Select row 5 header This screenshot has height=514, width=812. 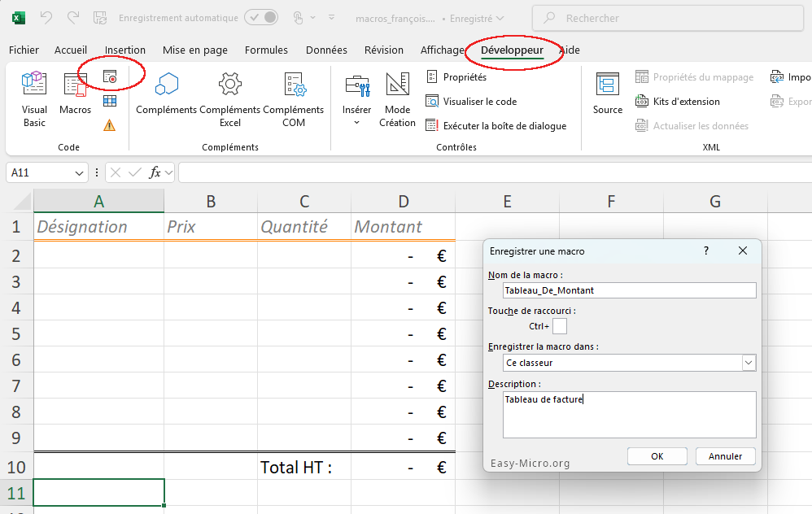click(x=16, y=334)
